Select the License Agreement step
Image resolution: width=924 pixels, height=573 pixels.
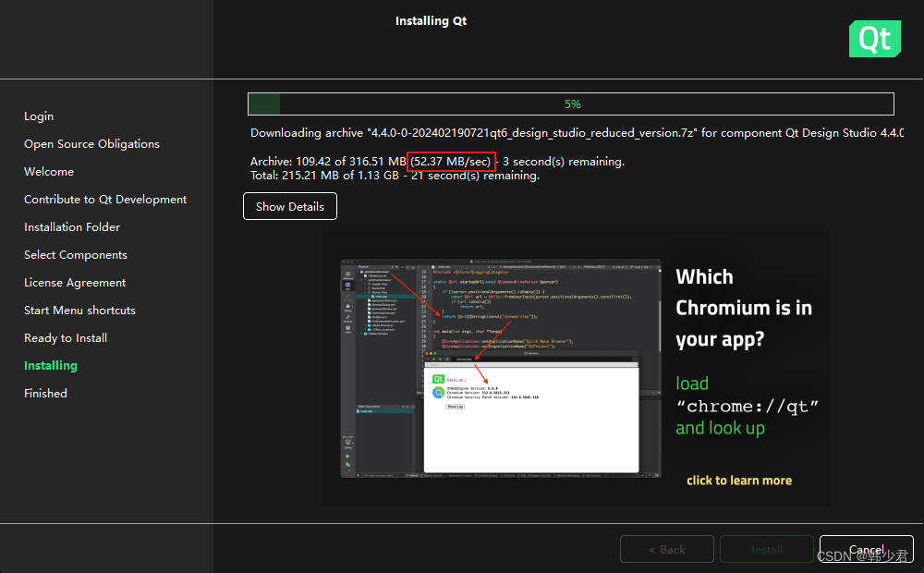[75, 283]
